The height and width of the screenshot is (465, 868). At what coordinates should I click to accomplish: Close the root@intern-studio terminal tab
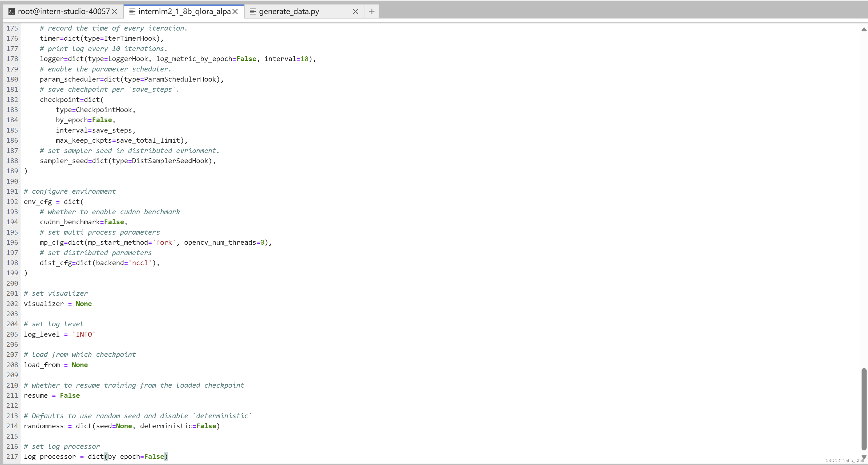[x=115, y=11]
